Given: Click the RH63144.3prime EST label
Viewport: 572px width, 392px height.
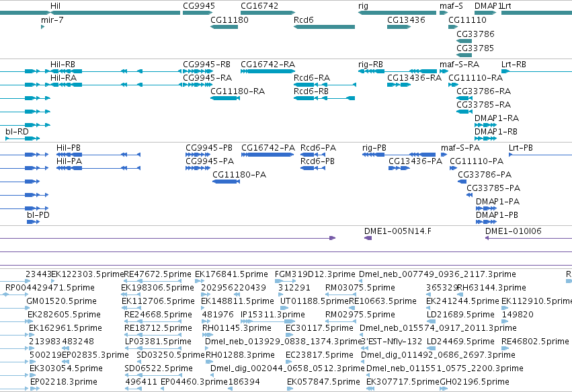Looking at the screenshot, I should pyautogui.click(x=491, y=288).
